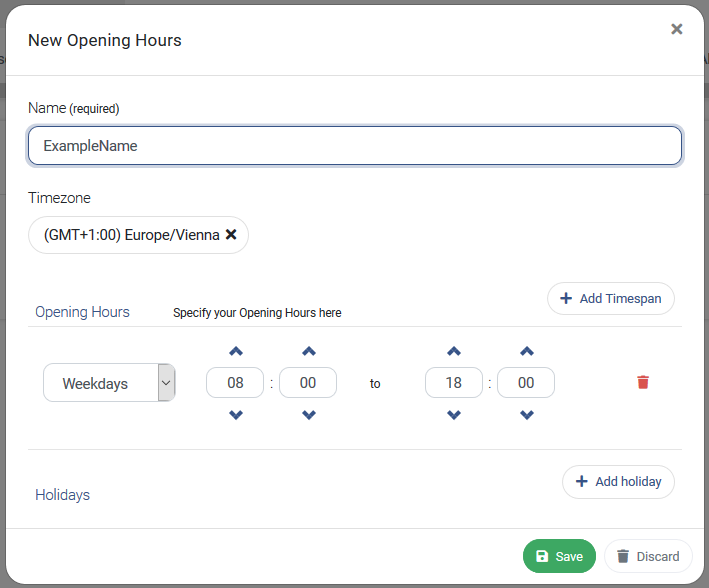Open the Weekdays dropdown
The image size is (709, 588).
pyautogui.click(x=109, y=383)
